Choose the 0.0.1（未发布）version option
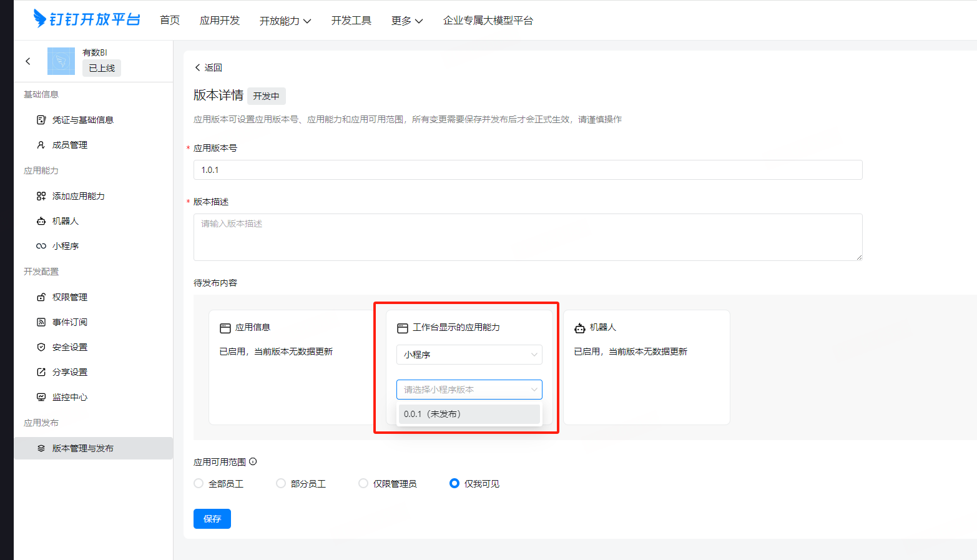Image resolution: width=977 pixels, height=560 pixels. (x=469, y=414)
